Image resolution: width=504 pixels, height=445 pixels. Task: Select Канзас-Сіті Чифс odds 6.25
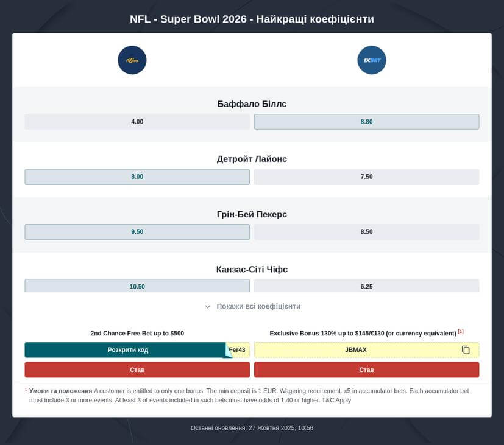coord(366,286)
